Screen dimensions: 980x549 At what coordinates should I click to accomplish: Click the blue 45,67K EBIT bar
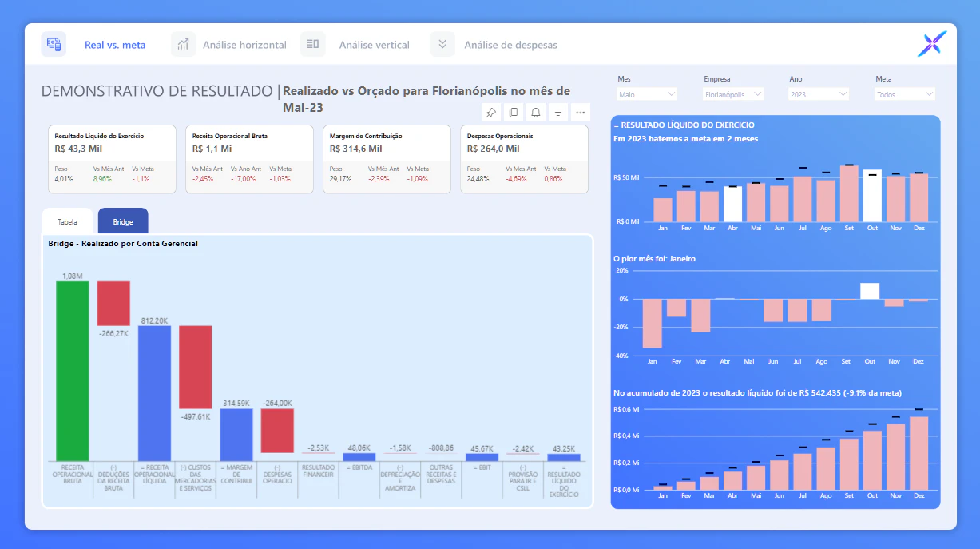pyautogui.click(x=482, y=457)
